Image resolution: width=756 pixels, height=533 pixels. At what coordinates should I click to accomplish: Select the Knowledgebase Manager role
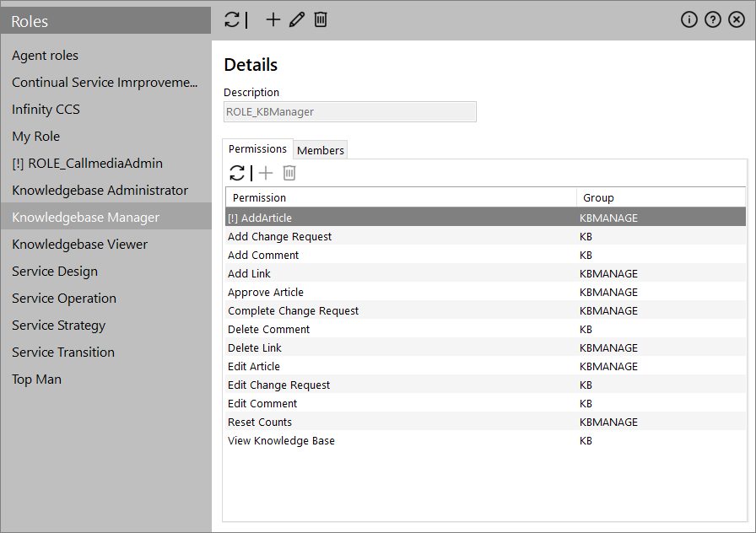(x=106, y=218)
